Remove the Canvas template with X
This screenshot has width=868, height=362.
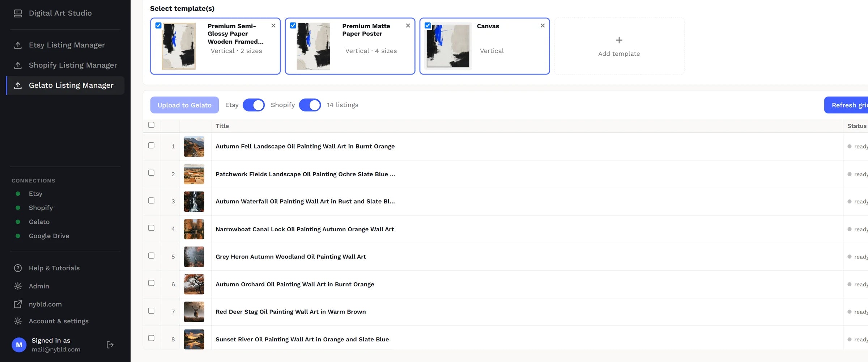pyautogui.click(x=542, y=26)
